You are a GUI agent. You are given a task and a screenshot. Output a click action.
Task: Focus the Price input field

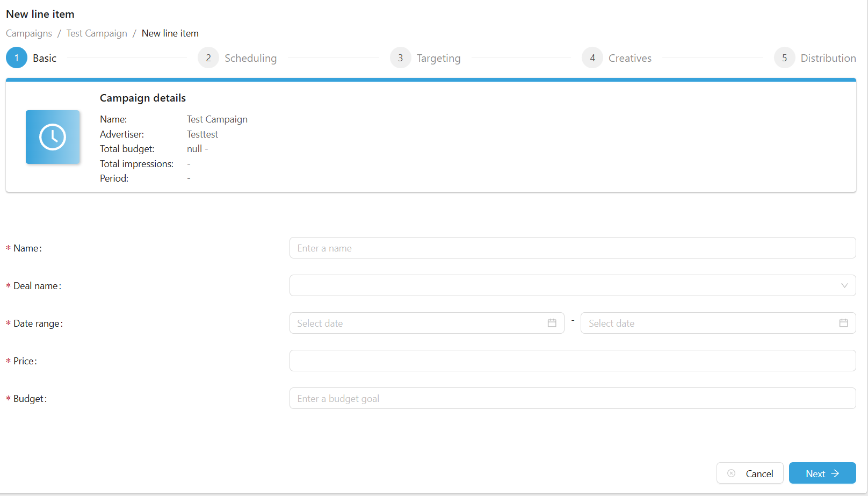(x=572, y=361)
